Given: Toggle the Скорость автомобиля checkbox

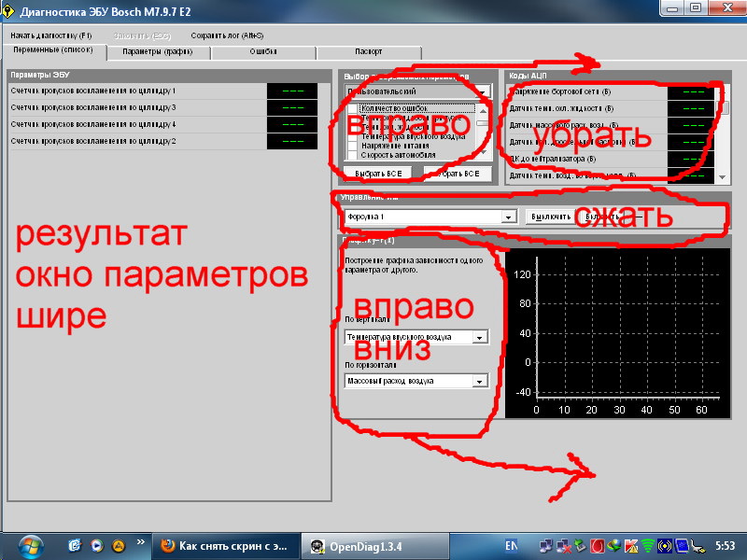Looking at the screenshot, I should [x=353, y=155].
